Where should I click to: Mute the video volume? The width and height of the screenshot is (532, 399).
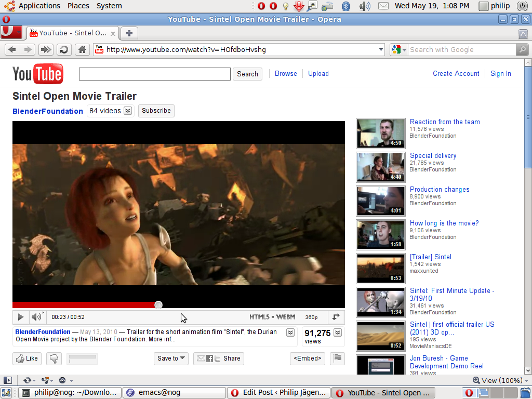click(37, 317)
